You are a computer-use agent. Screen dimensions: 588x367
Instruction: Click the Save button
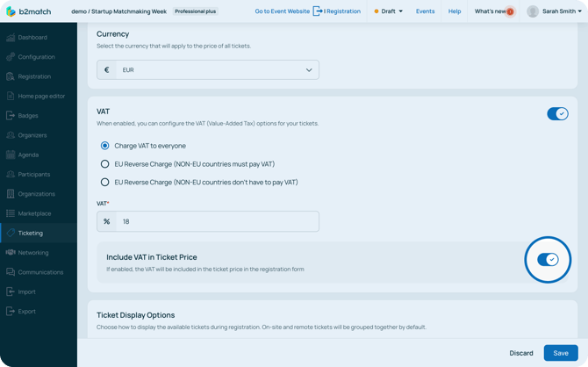[560, 353]
